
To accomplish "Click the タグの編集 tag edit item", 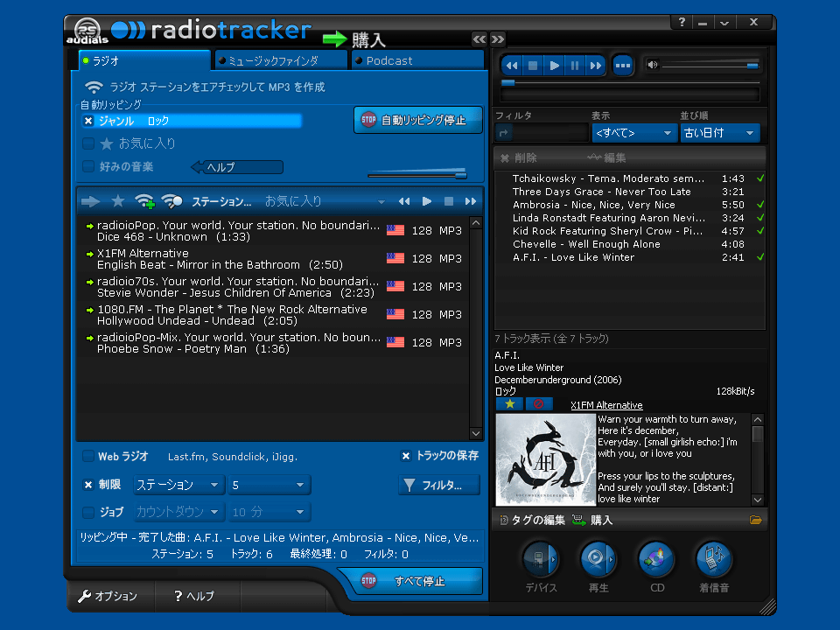I will pos(532,520).
